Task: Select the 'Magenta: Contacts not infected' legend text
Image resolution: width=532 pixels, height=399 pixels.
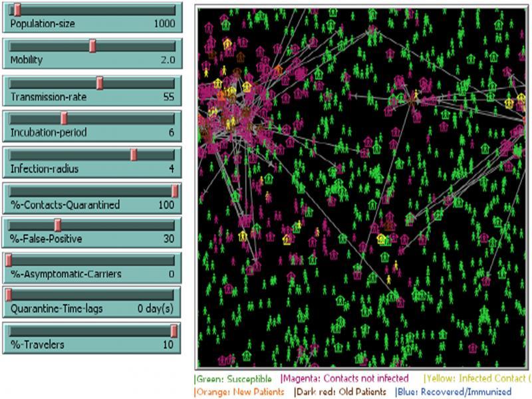Action: click(x=345, y=378)
